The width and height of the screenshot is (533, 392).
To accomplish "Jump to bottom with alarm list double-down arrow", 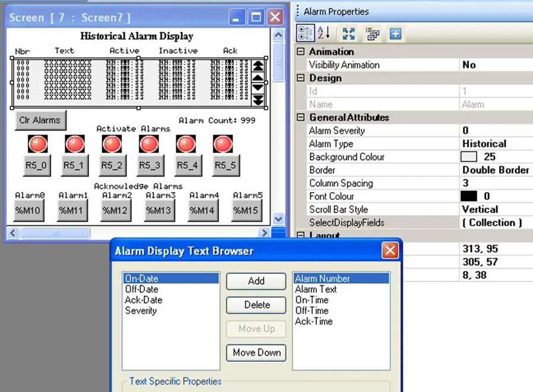I will [258, 100].
